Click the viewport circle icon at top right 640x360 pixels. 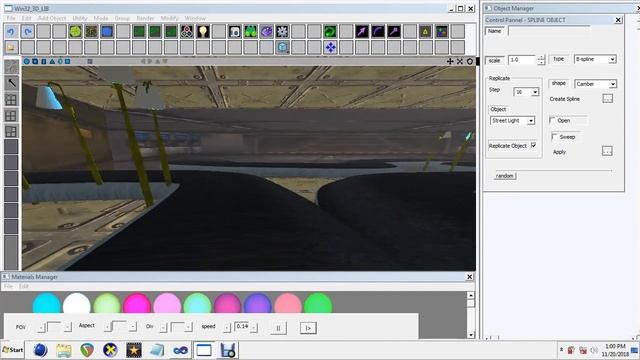click(470, 61)
